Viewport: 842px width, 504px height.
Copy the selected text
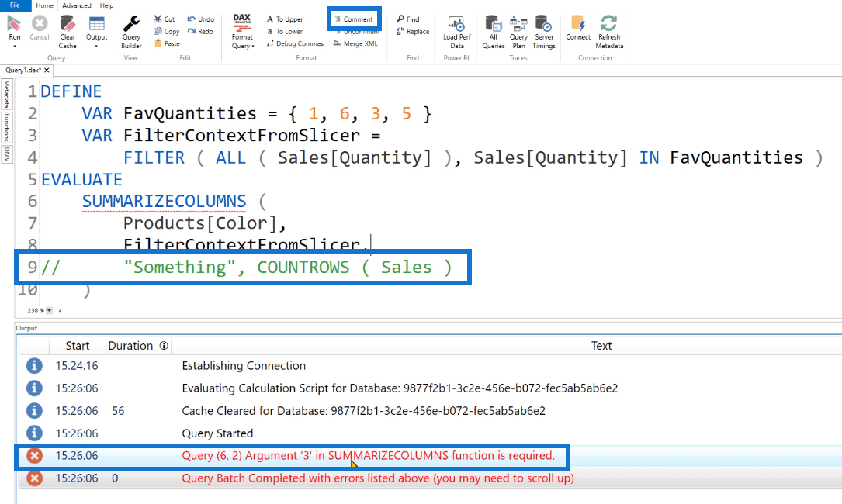[x=167, y=31]
